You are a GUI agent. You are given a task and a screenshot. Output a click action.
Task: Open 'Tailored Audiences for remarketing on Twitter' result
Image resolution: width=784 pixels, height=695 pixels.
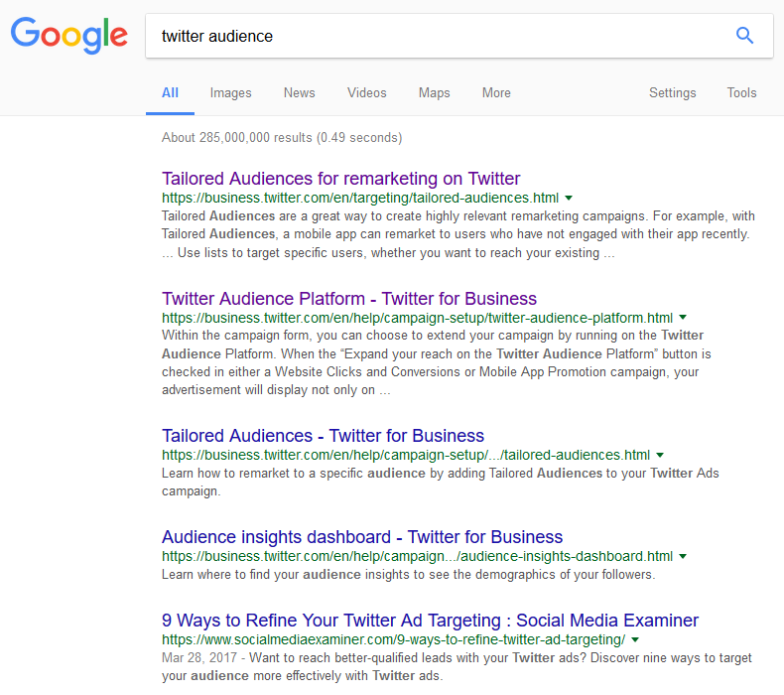[341, 179]
